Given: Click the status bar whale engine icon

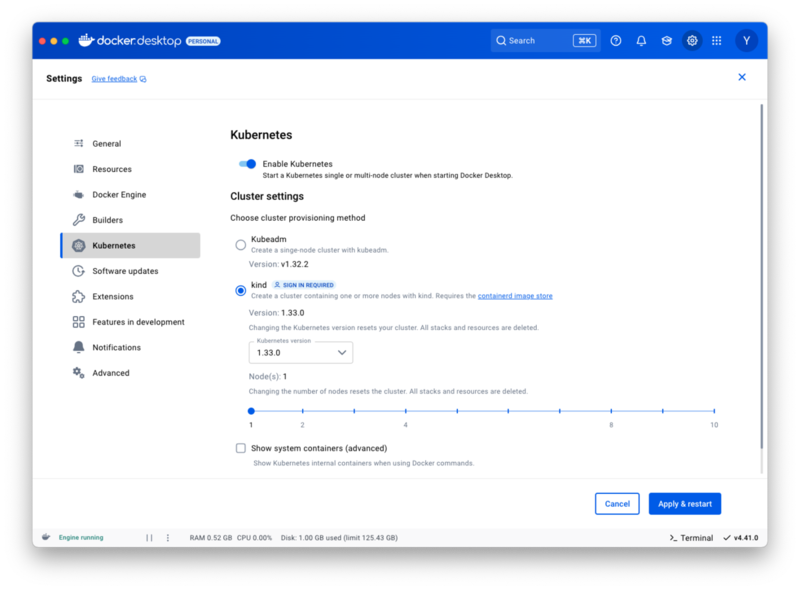Looking at the screenshot, I should [46, 537].
